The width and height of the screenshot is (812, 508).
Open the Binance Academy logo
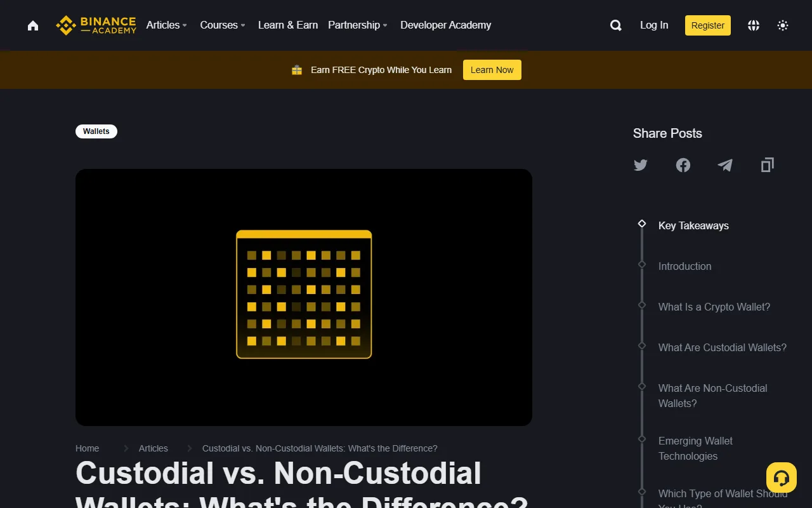point(96,25)
